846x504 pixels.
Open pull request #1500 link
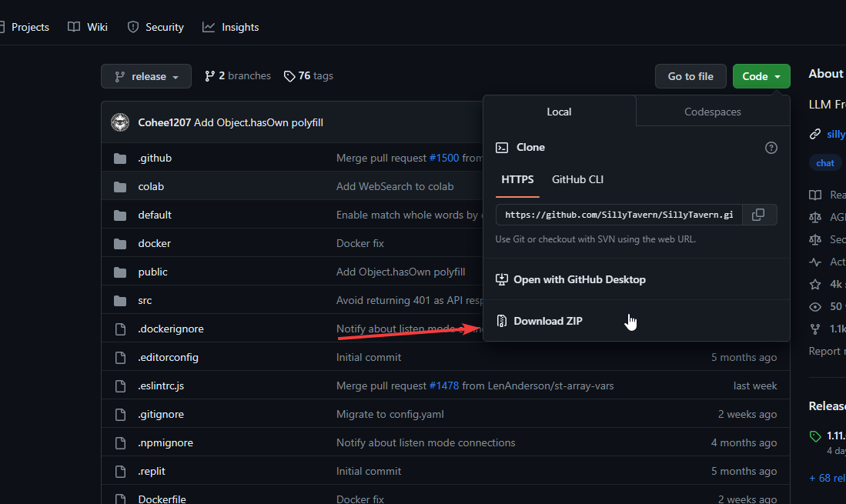click(444, 159)
